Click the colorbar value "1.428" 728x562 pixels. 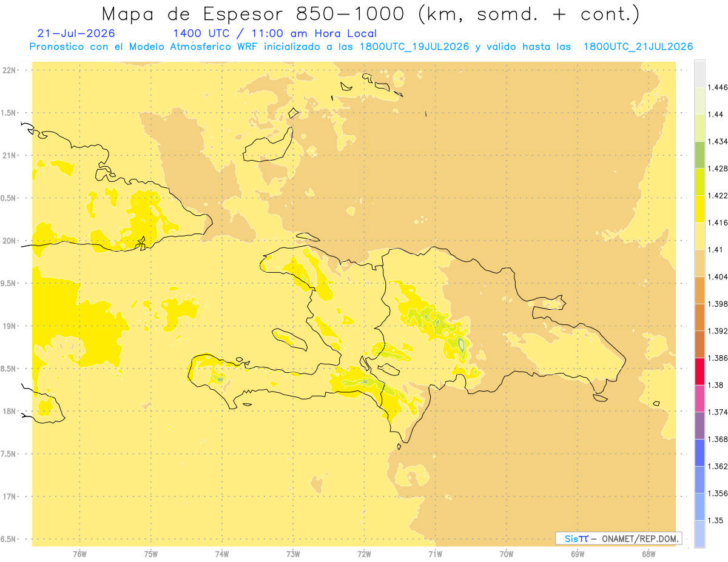point(718,169)
